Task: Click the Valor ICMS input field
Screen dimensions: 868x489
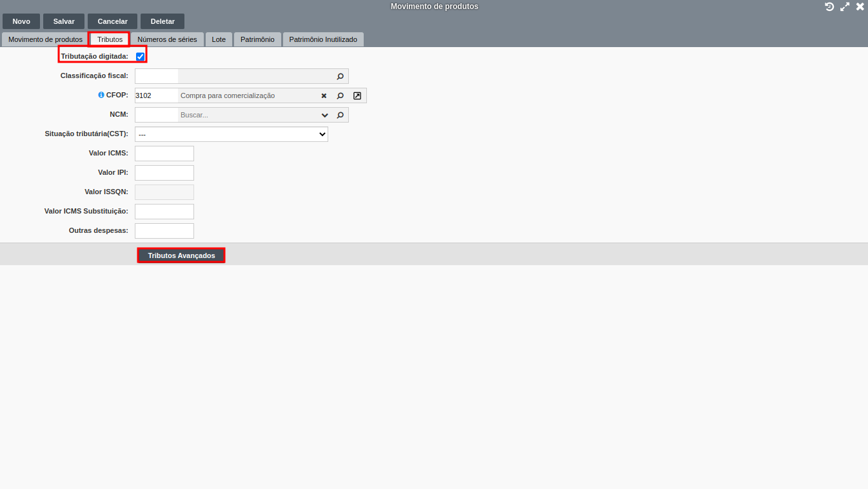Action: (x=164, y=154)
